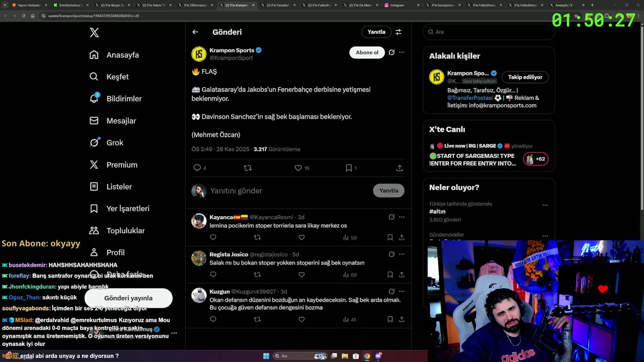Open Mesajlar inbox

[x=113, y=121]
